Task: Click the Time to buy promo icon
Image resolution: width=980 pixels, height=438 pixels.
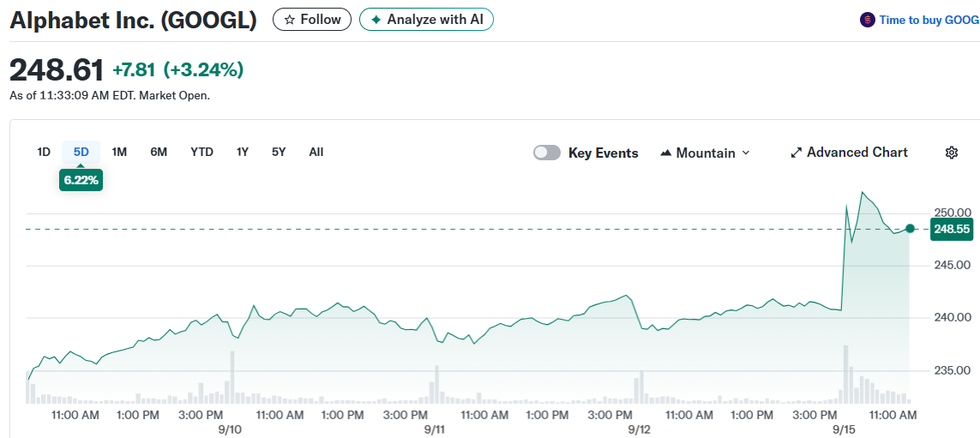Action: [x=867, y=20]
